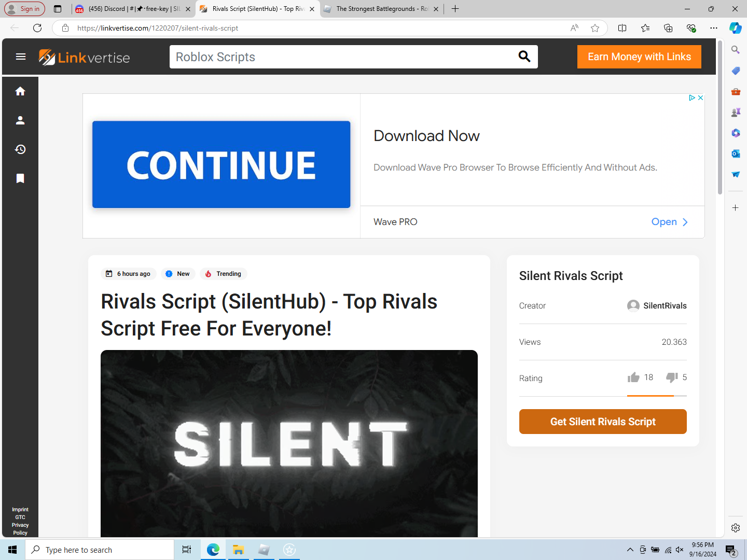Open the Linkvertise hamburger menu
This screenshot has height=560, width=747.
[x=21, y=57]
